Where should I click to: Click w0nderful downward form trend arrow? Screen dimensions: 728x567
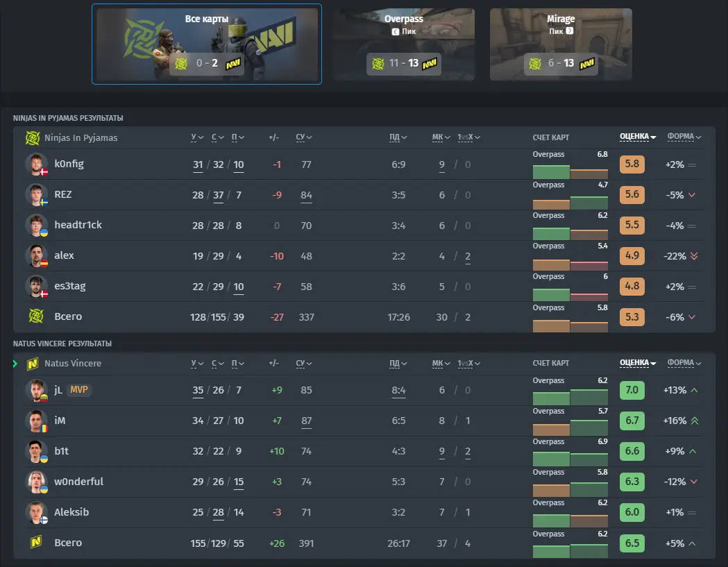pyautogui.click(x=693, y=482)
